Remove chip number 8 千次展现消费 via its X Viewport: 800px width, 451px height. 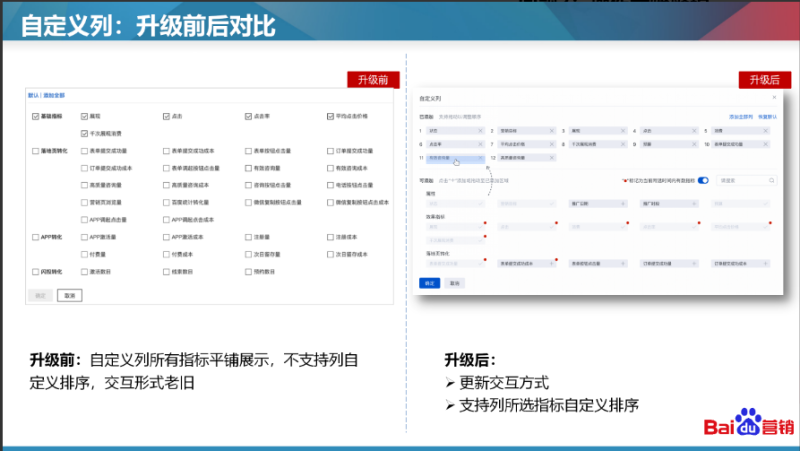[x=623, y=144]
